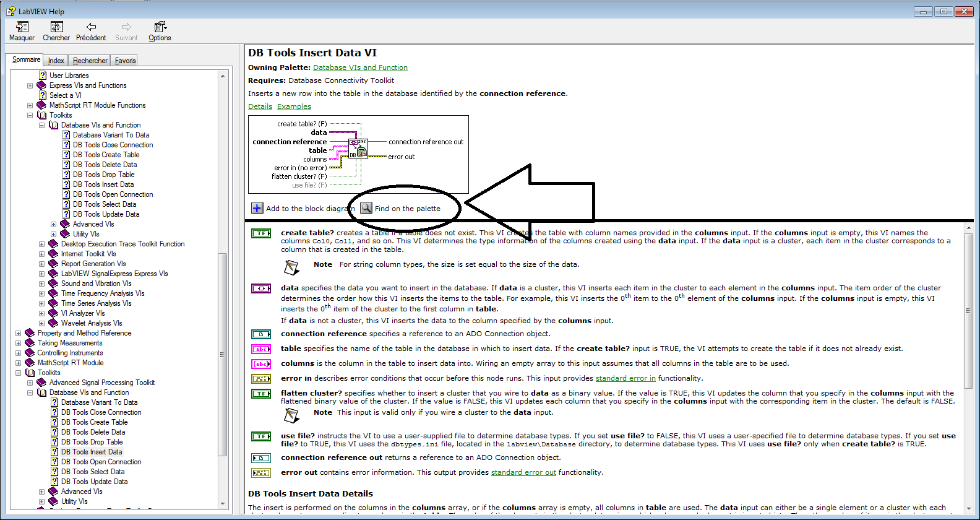Click the note icon under create table? description
The height and width of the screenshot is (520, 980).
pyautogui.click(x=291, y=267)
